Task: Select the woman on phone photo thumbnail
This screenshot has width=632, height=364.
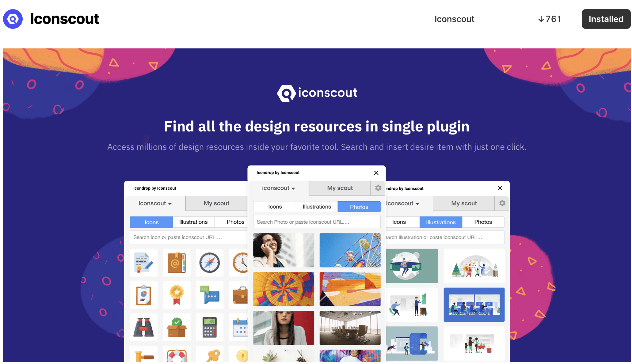Action: click(x=283, y=250)
